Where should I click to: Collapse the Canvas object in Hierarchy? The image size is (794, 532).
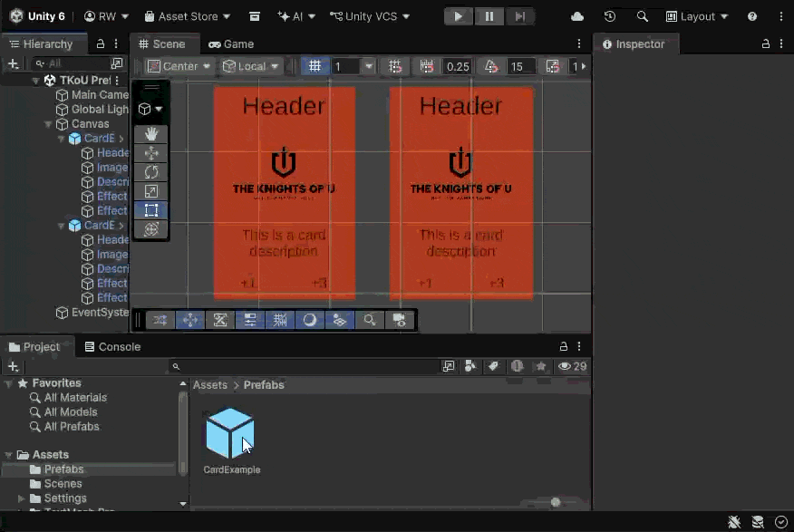pos(48,124)
